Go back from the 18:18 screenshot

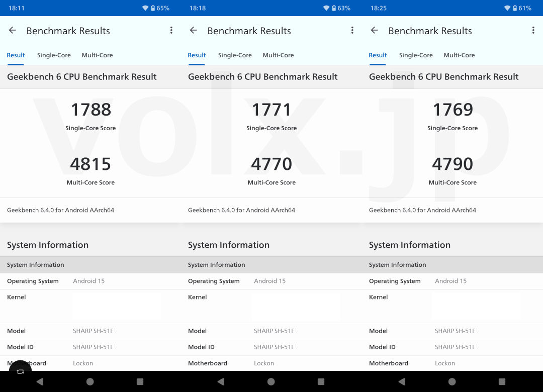[x=194, y=31]
